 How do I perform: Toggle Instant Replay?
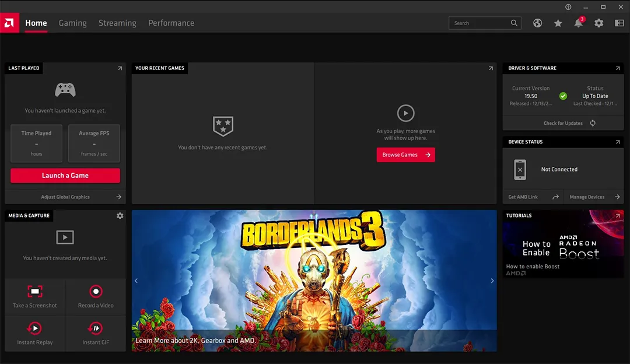35,328
